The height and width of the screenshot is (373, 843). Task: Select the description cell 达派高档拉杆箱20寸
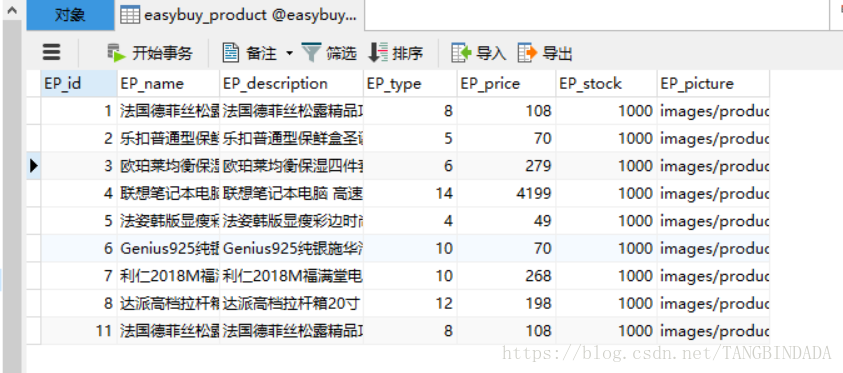tap(291, 303)
